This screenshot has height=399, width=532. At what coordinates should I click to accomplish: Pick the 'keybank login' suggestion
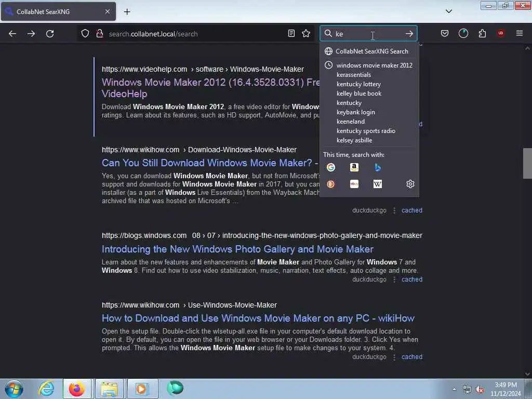click(369, 112)
